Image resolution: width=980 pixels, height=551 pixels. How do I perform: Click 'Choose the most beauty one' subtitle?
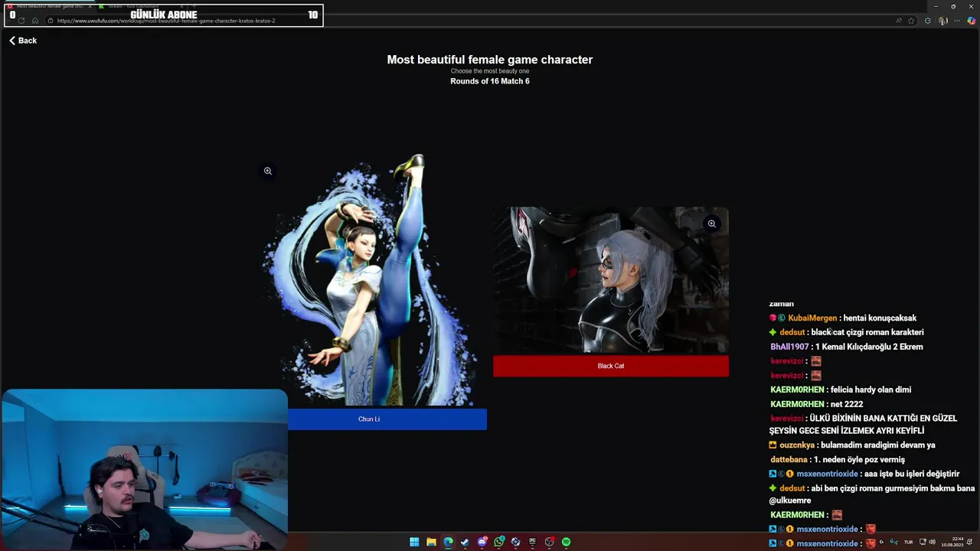click(x=490, y=71)
